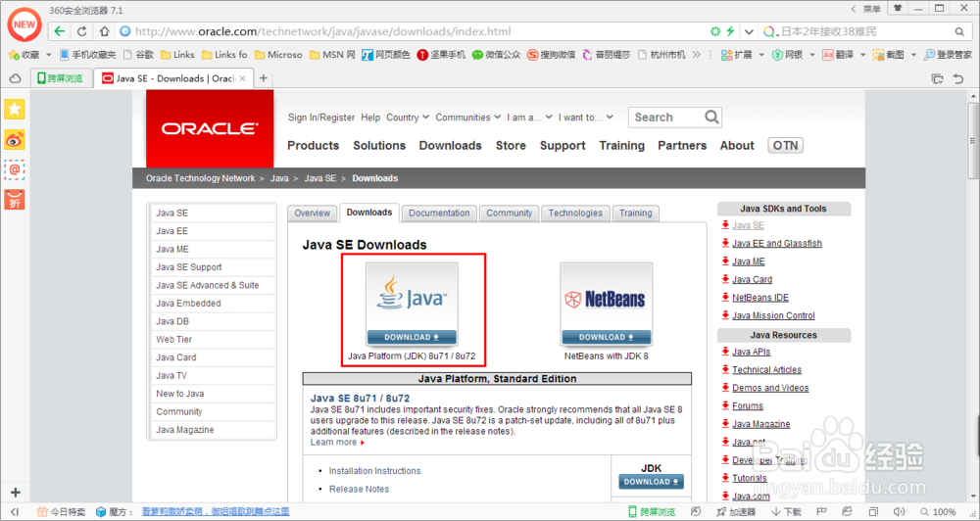The height and width of the screenshot is (521, 980).
Task: Open a new tab with plus button
Action: point(263,78)
